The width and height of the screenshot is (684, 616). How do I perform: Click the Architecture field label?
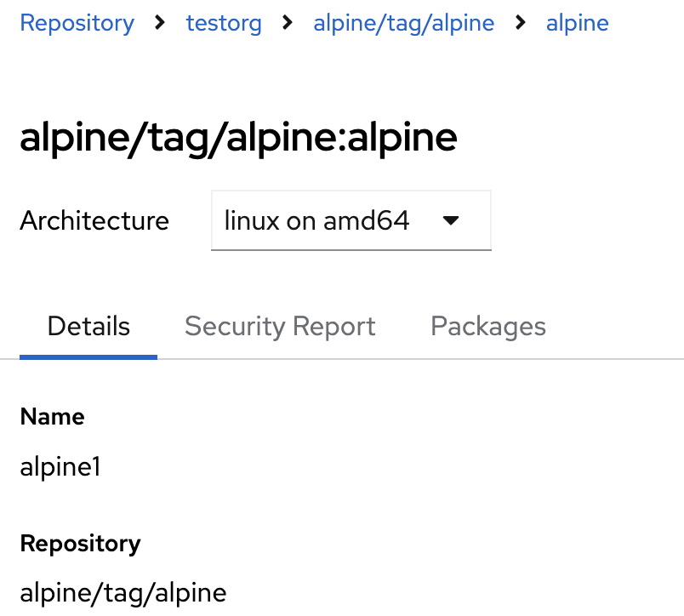(94, 221)
